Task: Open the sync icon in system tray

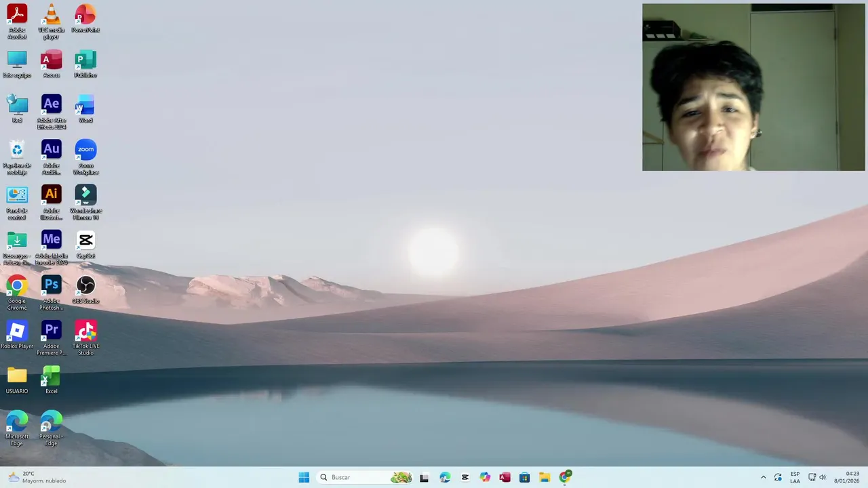Action: click(778, 477)
